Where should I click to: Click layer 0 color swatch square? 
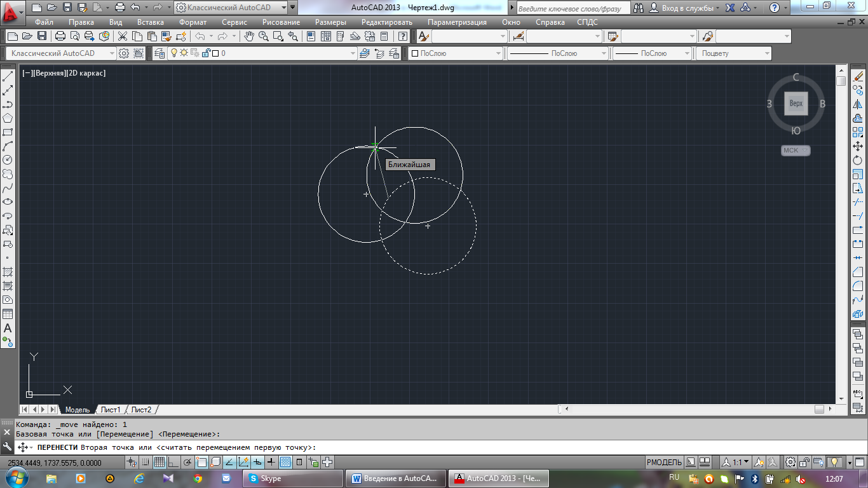tap(215, 53)
